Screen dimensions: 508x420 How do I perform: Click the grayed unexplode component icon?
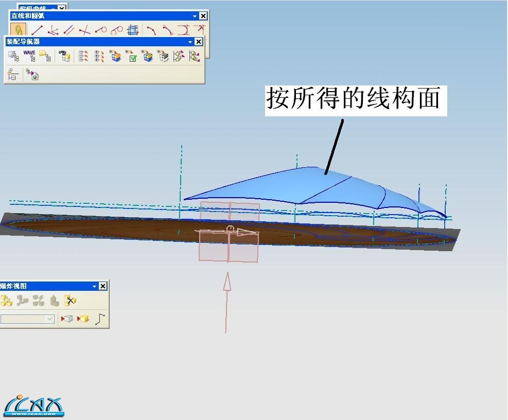point(55,301)
